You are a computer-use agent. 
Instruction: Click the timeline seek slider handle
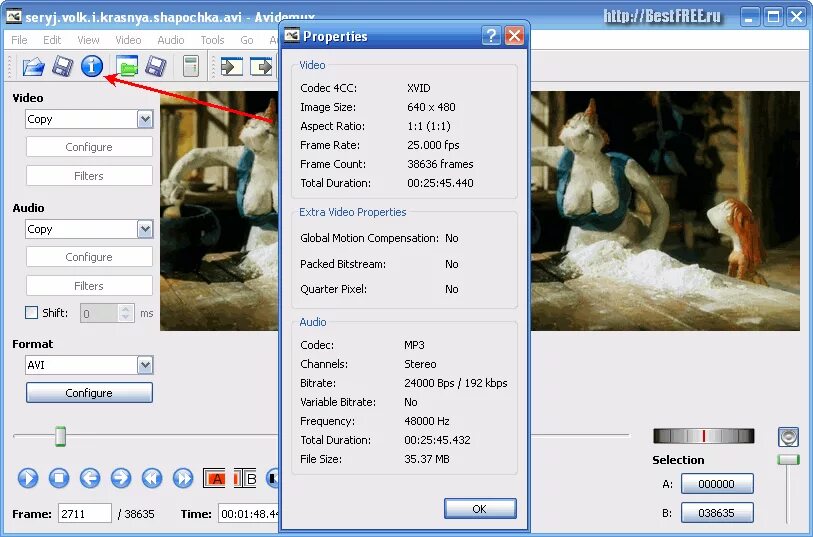point(61,436)
